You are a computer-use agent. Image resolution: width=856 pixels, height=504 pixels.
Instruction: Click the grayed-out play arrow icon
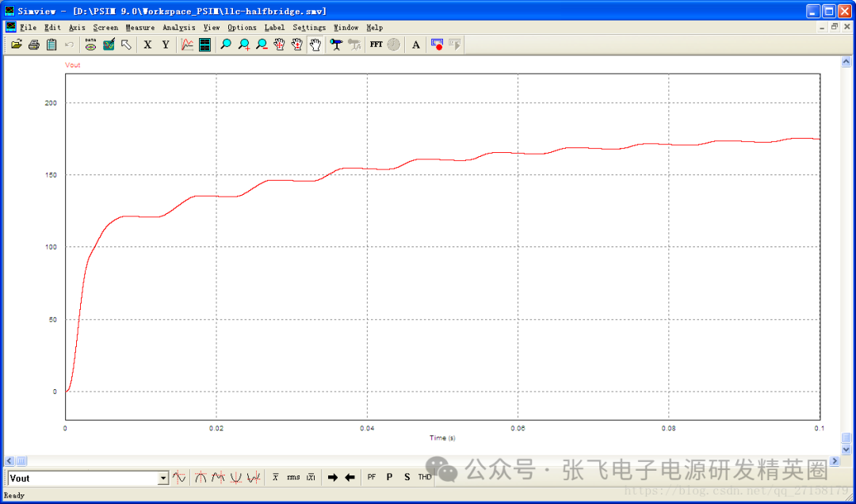tap(454, 45)
